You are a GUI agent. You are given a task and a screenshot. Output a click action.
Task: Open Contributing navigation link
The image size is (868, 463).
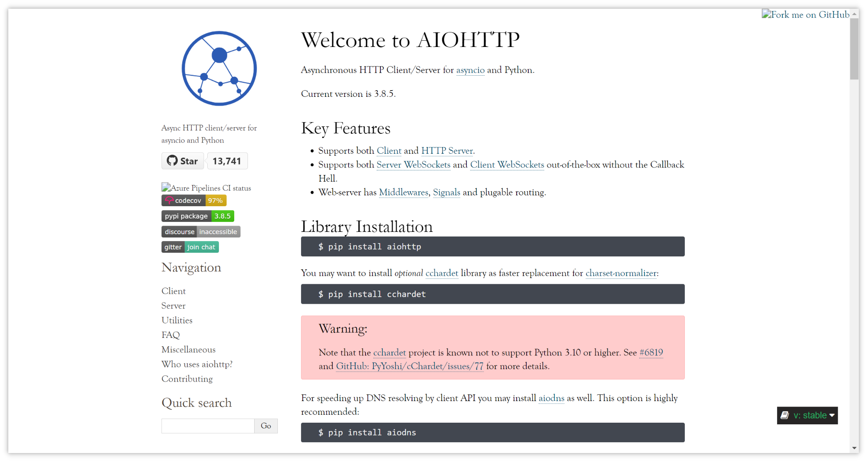pyautogui.click(x=187, y=379)
